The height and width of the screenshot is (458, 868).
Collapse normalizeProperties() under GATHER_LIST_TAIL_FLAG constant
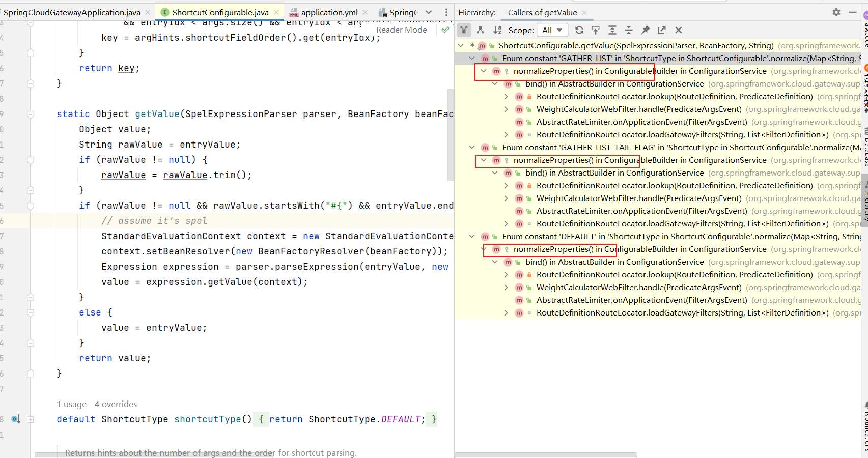[x=484, y=160]
